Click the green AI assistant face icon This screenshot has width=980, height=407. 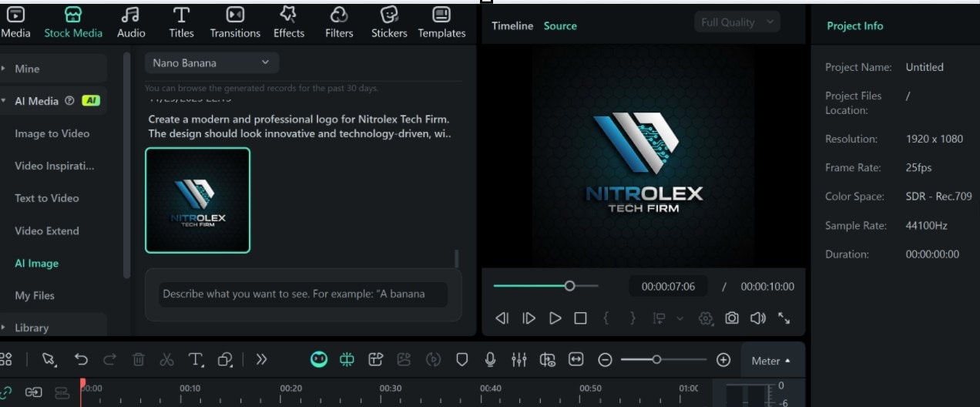319,359
